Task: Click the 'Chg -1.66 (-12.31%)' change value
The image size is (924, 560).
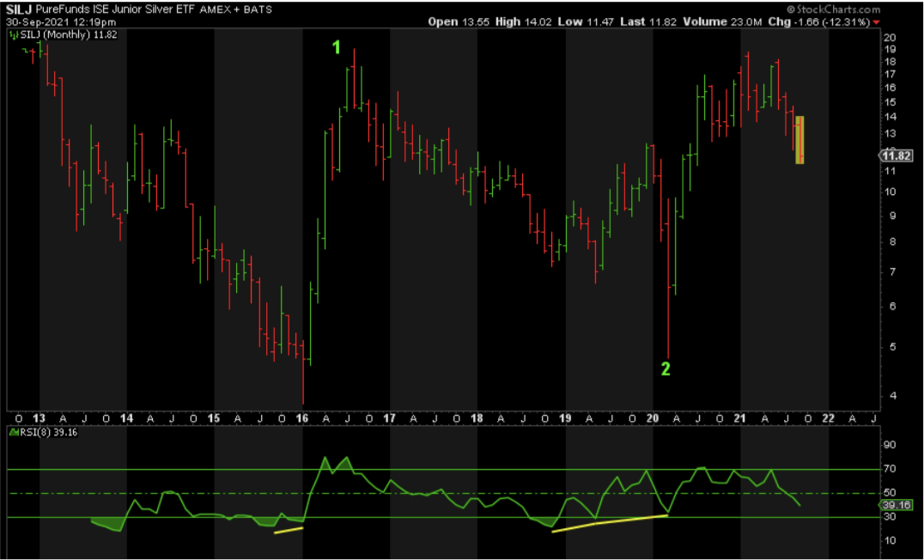Action: [818, 22]
